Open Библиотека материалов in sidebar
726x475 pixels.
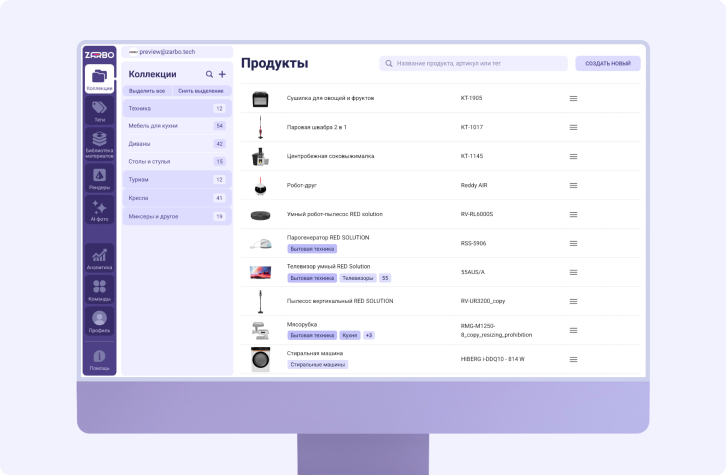click(99, 146)
